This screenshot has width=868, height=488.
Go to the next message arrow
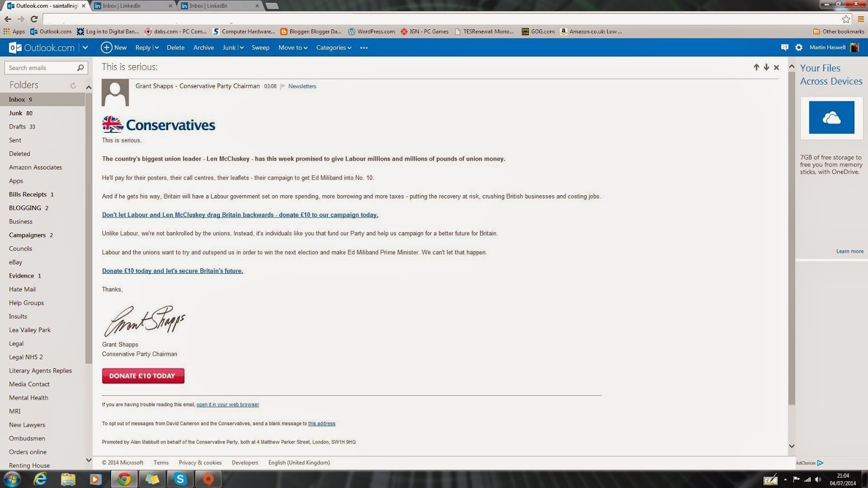[767, 67]
